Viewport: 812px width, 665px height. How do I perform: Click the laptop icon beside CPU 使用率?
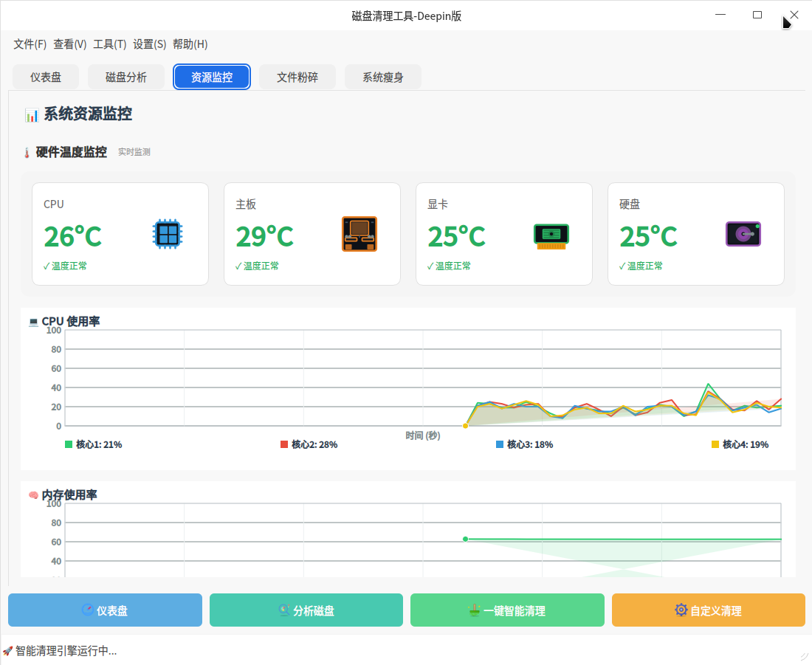(34, 322)
